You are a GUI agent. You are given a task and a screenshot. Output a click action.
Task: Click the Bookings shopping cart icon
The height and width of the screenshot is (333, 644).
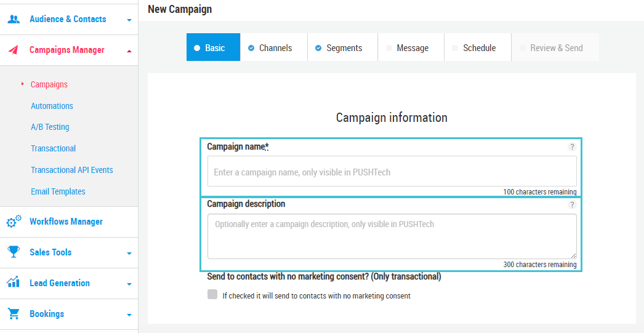tap(14, 314)
